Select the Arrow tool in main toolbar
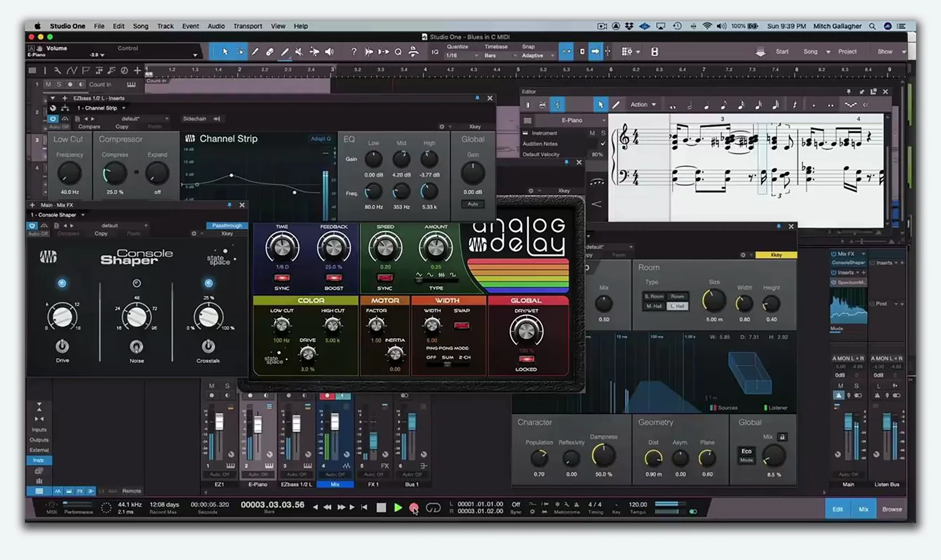This screenshot has width=941, height=560. pyautogui.click(x=225, y=51)
